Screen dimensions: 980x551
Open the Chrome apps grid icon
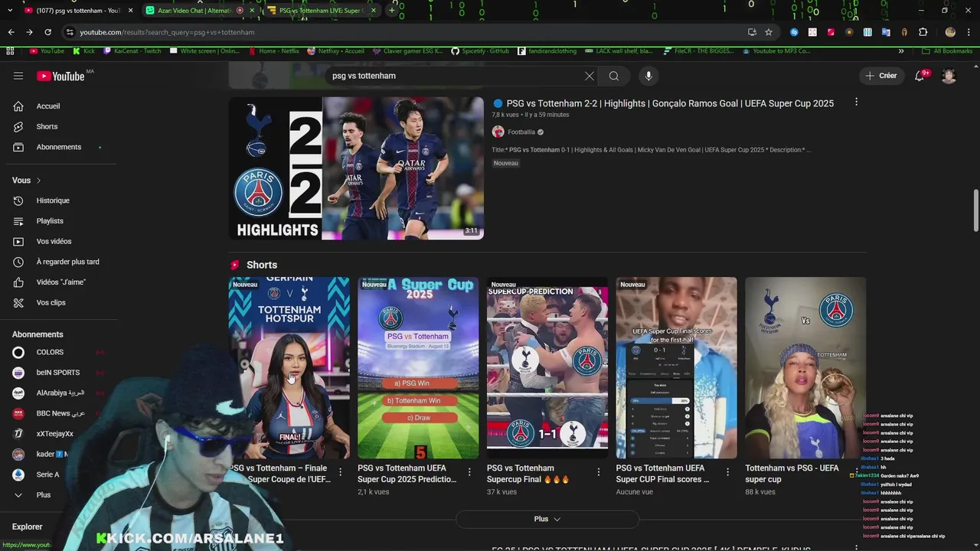pos(10,51)
